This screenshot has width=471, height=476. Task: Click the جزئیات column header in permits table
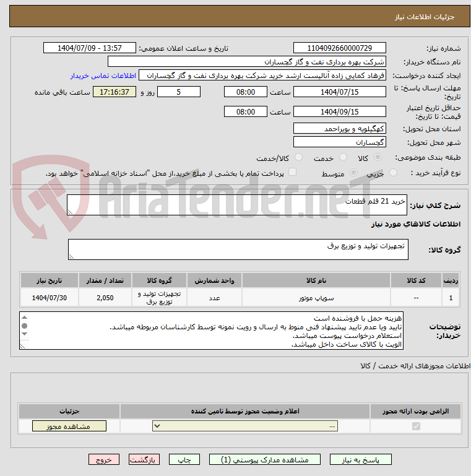pyautogui.click(x=69, y=411)
